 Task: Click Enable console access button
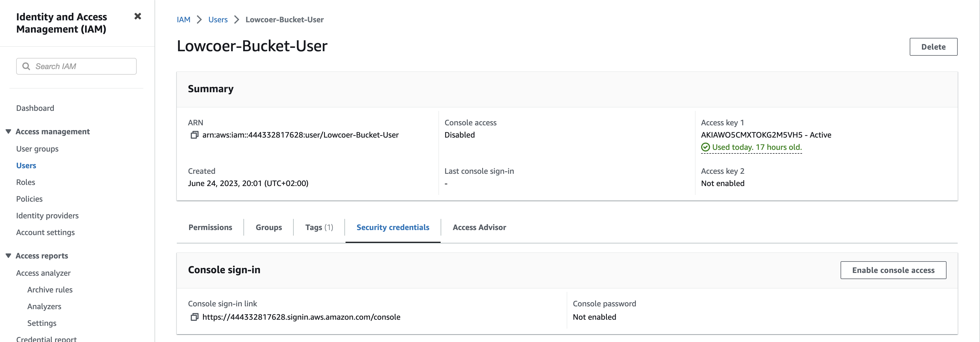(x=893, y=270)
